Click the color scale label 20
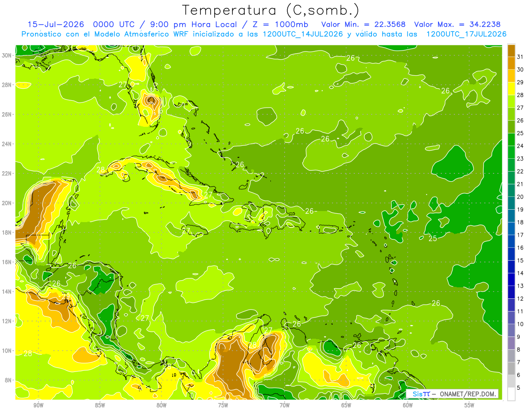 click(520, 196)
